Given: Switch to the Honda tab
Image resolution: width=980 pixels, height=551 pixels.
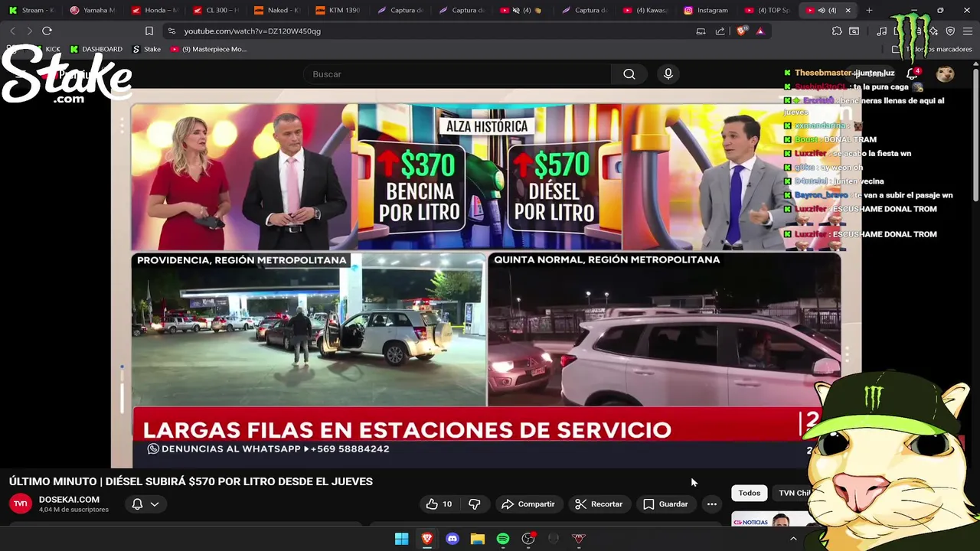Looking at the screenshot, I should pos(155,11).
